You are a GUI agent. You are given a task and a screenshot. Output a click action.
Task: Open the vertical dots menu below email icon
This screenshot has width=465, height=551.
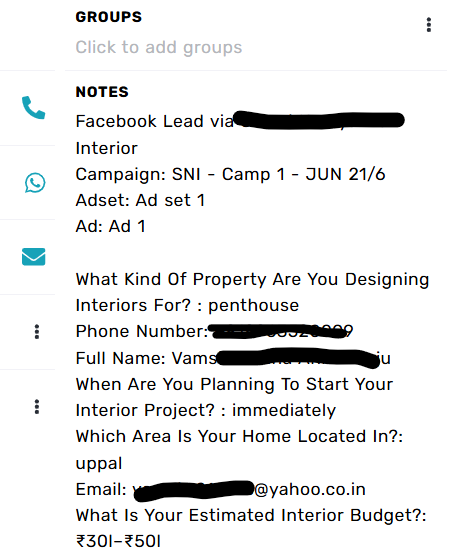(37, 332)
